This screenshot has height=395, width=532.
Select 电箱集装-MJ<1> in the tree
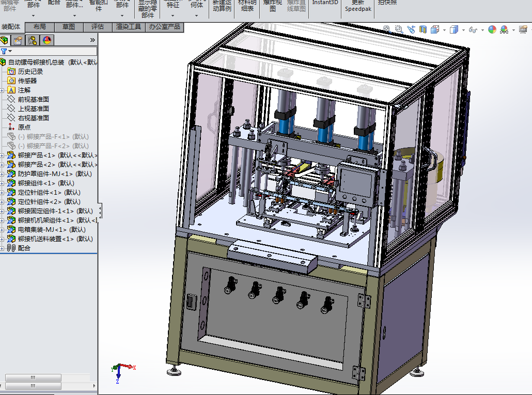coord(51,229)
